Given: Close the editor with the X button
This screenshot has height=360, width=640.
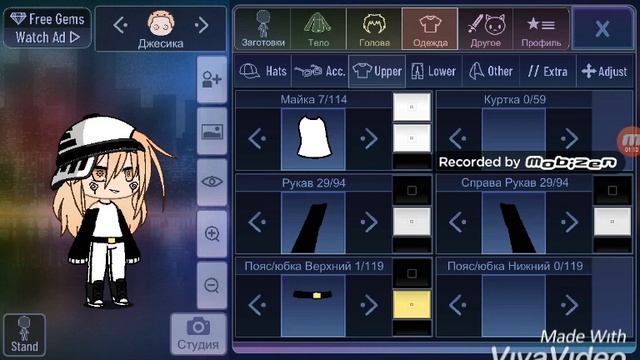Looking at the screenshot, I should [602, 29].
